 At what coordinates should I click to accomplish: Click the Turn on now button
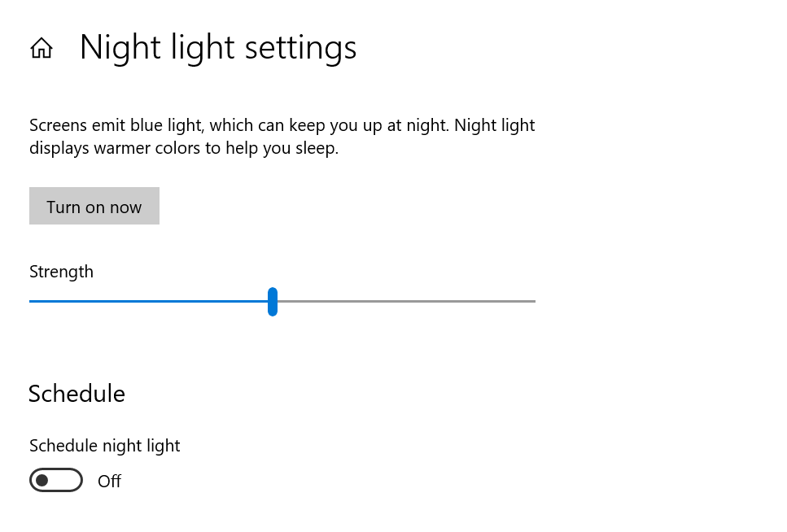(x=94, y=206)
